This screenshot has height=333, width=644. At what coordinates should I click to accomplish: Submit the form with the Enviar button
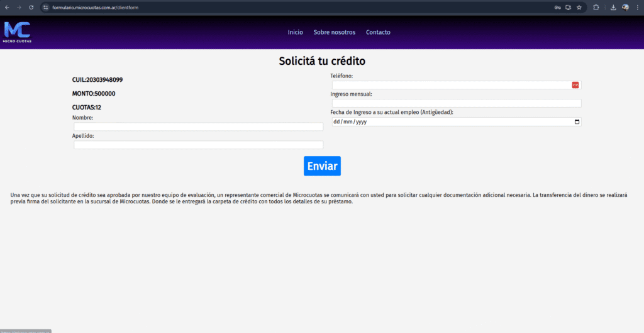pyautogui.click(x=322, y=166)
